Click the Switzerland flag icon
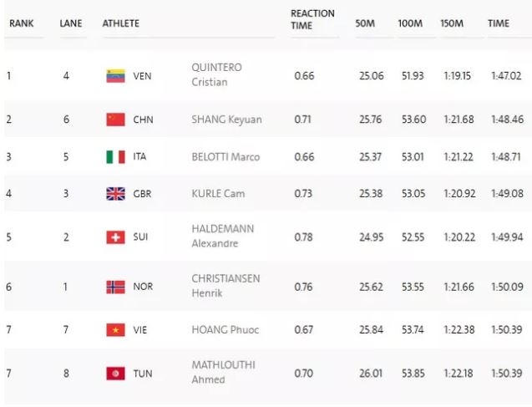The width and height of the screenshot is (532, 407). coord(115,237)
